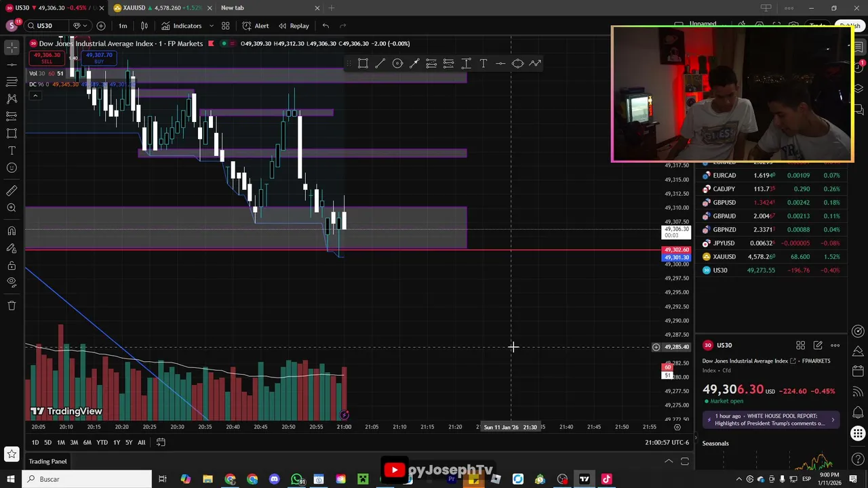Open the 1m timeframe interval dropdown
Image resolution: width=868 pixels, height=488 pixels.
coord(123,26)
